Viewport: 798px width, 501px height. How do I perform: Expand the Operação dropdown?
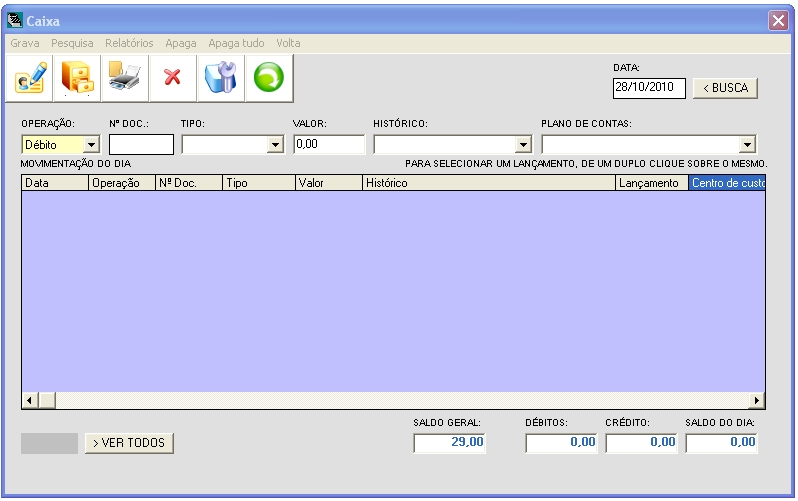(92, 145)
